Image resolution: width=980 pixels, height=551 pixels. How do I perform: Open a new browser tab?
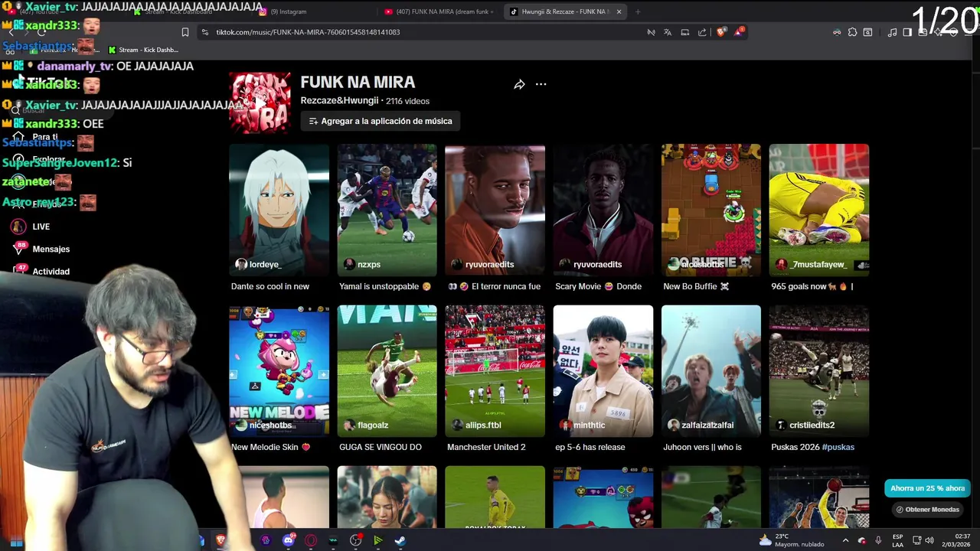pos(638,11)
